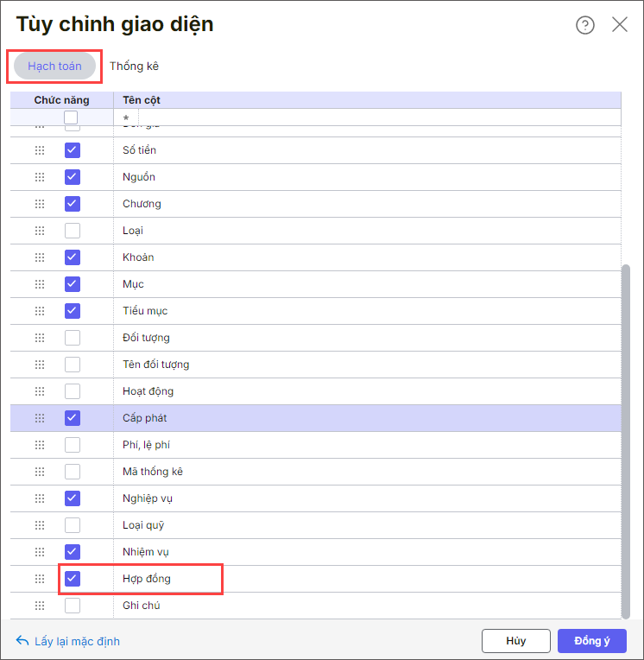Uncheck the Hợp đồng column checkbox

point(73,579)
